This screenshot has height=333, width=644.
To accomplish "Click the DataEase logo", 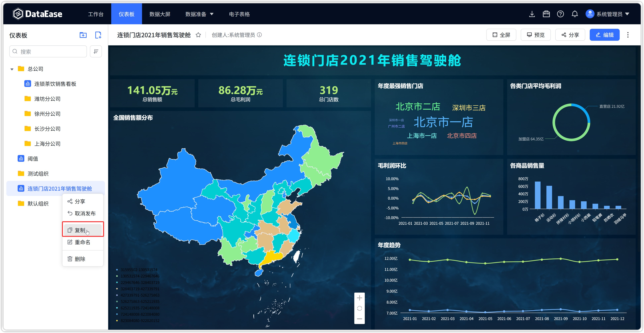I will pyautogui.click(x=37, y=14).
